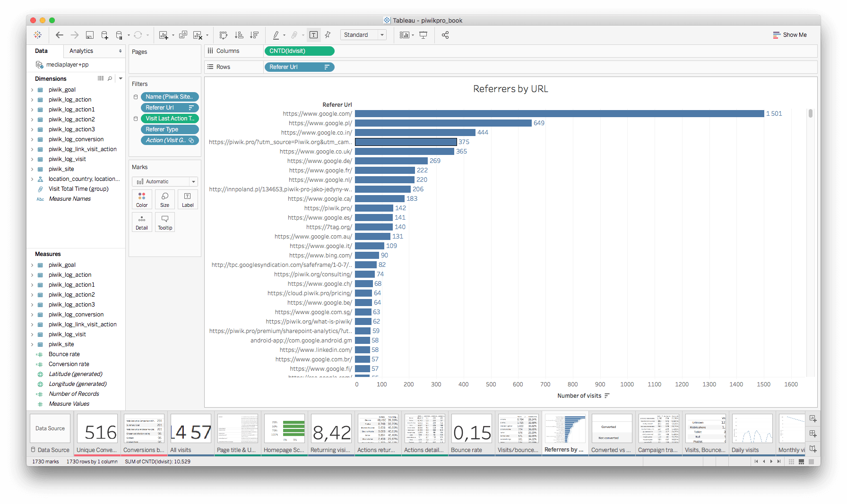The width and height of the screenshot is (847, 504).
Task: Select the Visit Total Time (group) field
Action: [x=78, y=189]
